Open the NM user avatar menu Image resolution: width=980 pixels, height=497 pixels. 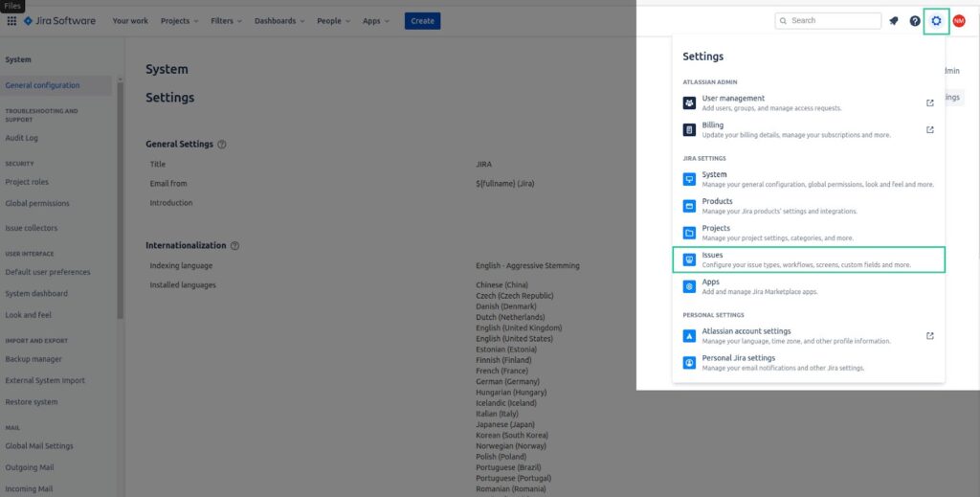tap(959, 21)
